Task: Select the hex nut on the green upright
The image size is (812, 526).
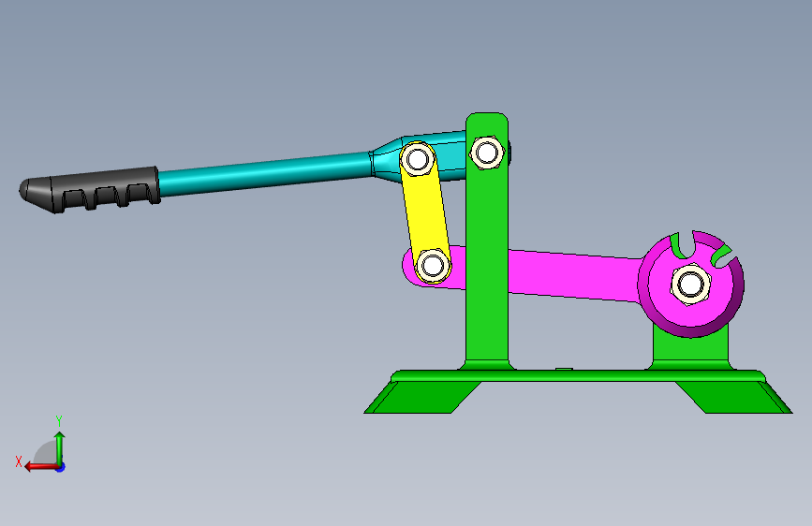Action: tap(486, 153)
